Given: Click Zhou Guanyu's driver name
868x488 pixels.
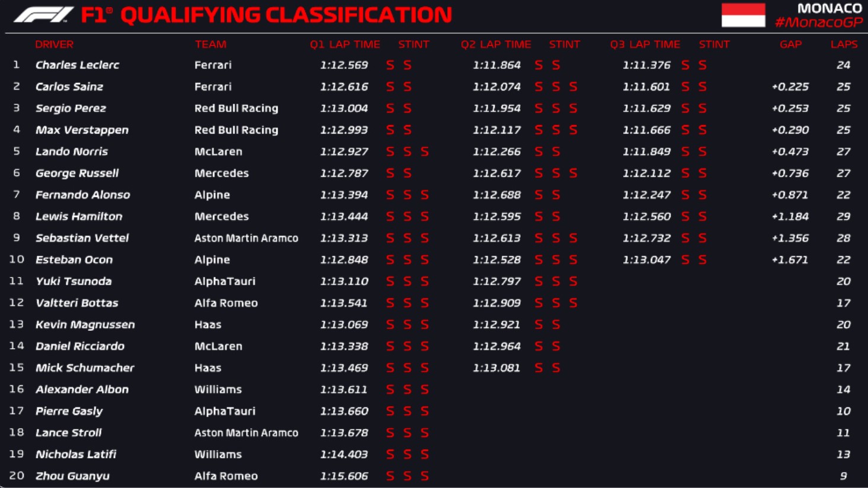Looking at the screenshot, I should 72,476.
